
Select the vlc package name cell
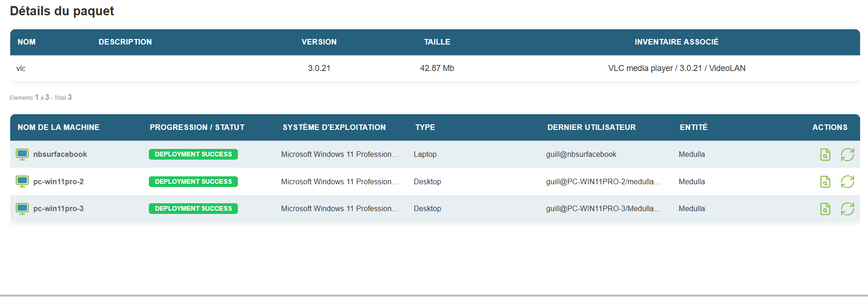pos(21,69)
